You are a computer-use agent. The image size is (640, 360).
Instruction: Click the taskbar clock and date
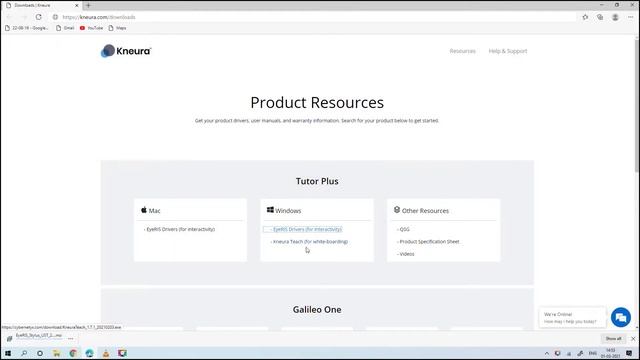coord(611,353)
